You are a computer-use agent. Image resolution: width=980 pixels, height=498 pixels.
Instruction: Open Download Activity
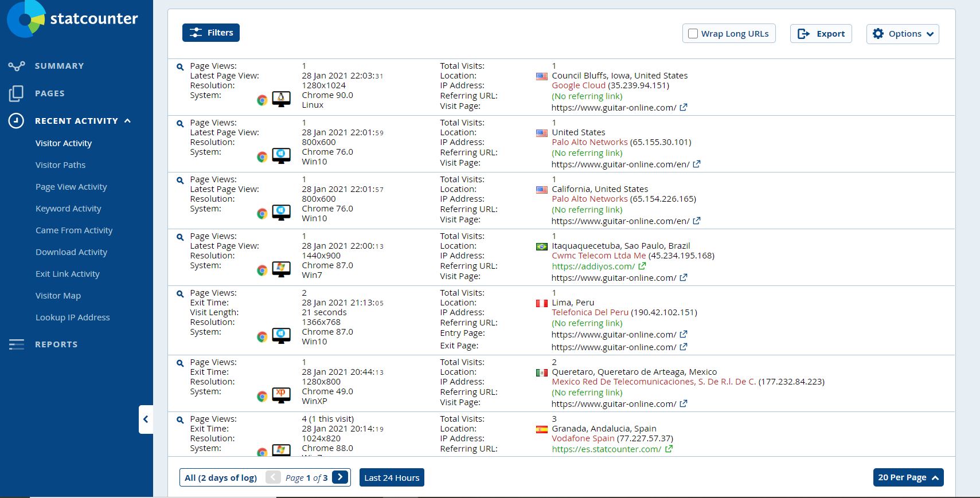[x=71, y=252]
